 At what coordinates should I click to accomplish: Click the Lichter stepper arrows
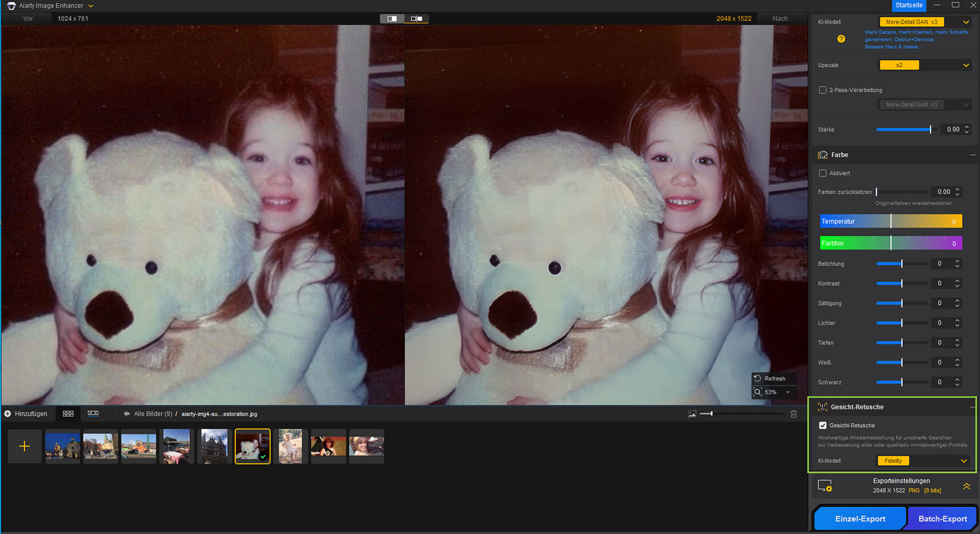point(958,323)
